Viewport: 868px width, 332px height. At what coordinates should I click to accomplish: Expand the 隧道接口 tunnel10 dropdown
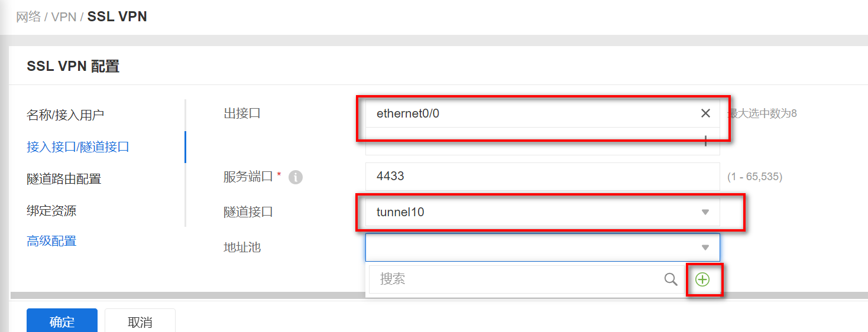pos(705,212)
